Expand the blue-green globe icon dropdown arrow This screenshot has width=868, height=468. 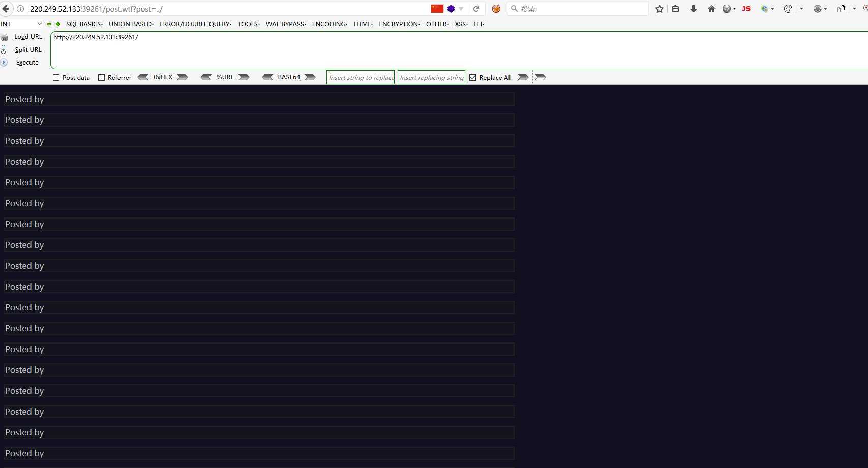(773, 9)
